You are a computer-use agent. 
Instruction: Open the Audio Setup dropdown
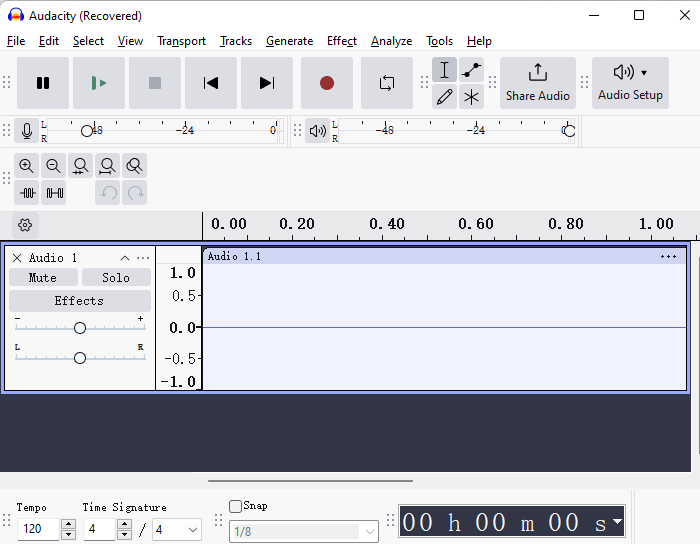[x=630, y=83]
